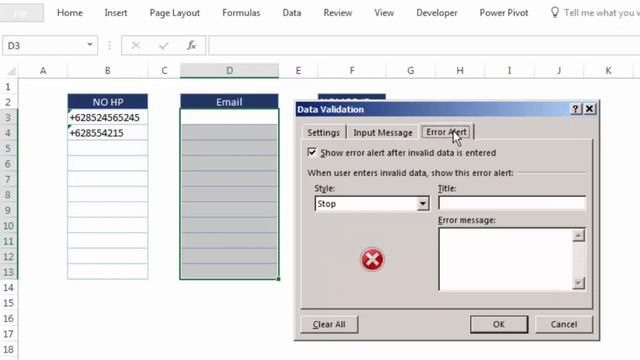The image size is (640, 360).
Task: Select column B header
Action: 108,71
